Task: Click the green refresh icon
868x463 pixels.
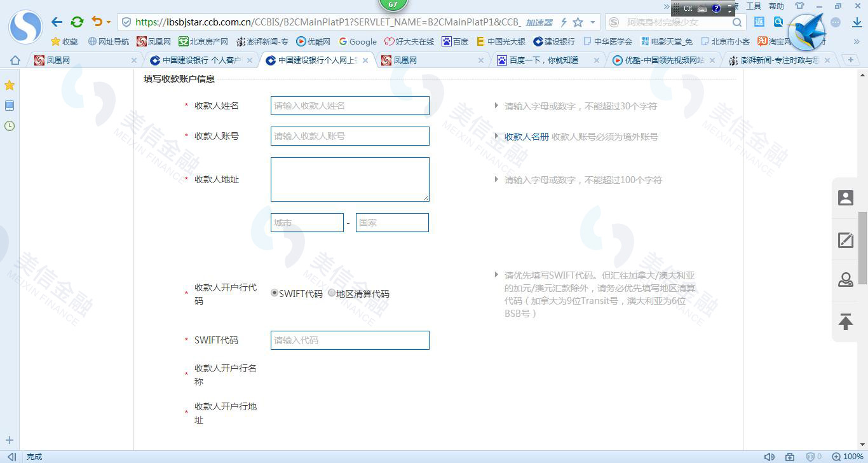Action: click(77, 22)
